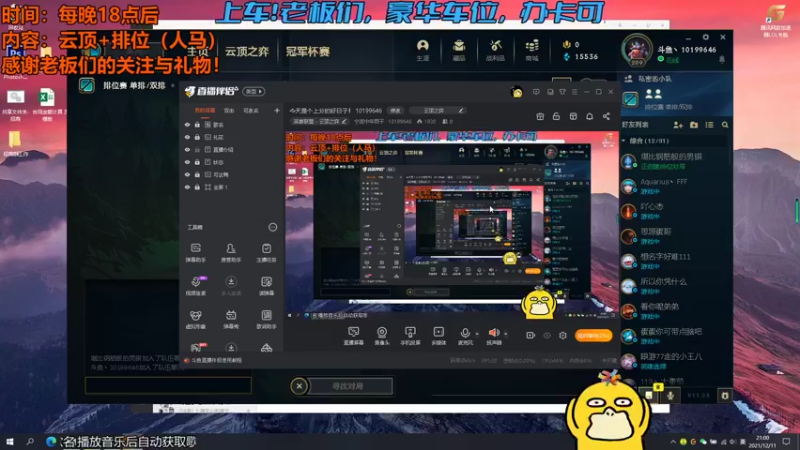Viewport: 800px width, 450px height.
Task: Open the hamburger menu in streaming app title bar
Action: [574, 92]
